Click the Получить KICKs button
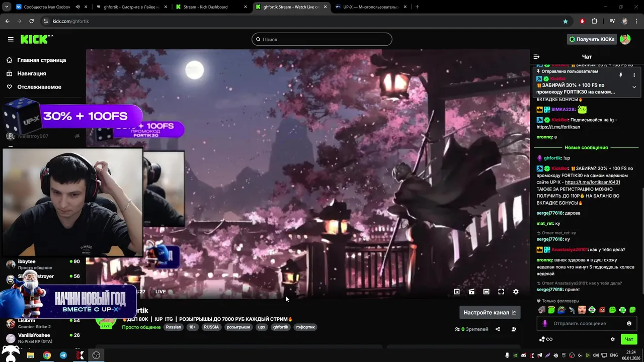 tap(592, 39)
